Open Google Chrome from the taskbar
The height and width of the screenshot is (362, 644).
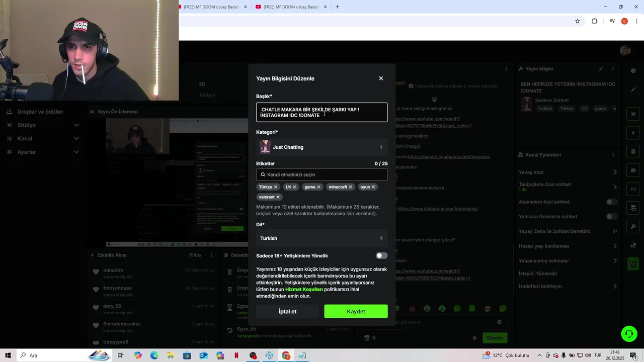click(x=286, y=355)
